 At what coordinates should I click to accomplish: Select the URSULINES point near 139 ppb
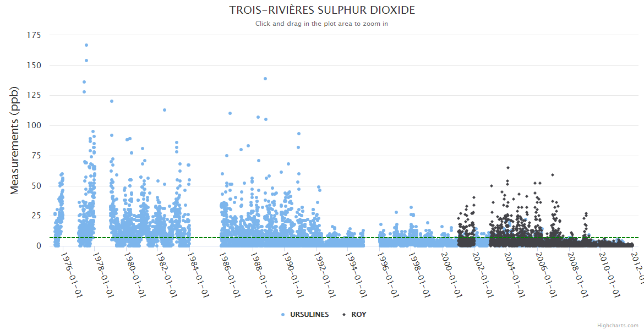265,79
